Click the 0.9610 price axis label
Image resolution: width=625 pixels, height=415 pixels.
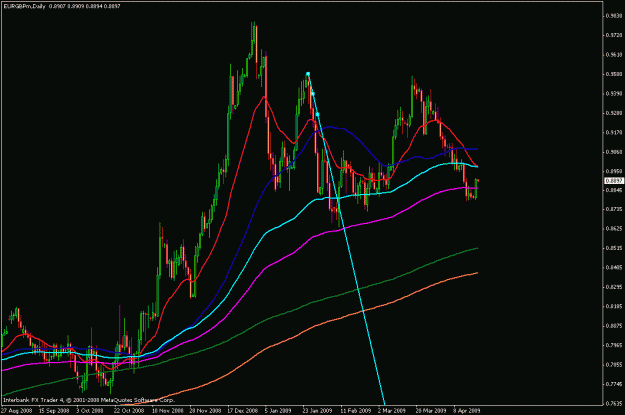pos(614,55)
